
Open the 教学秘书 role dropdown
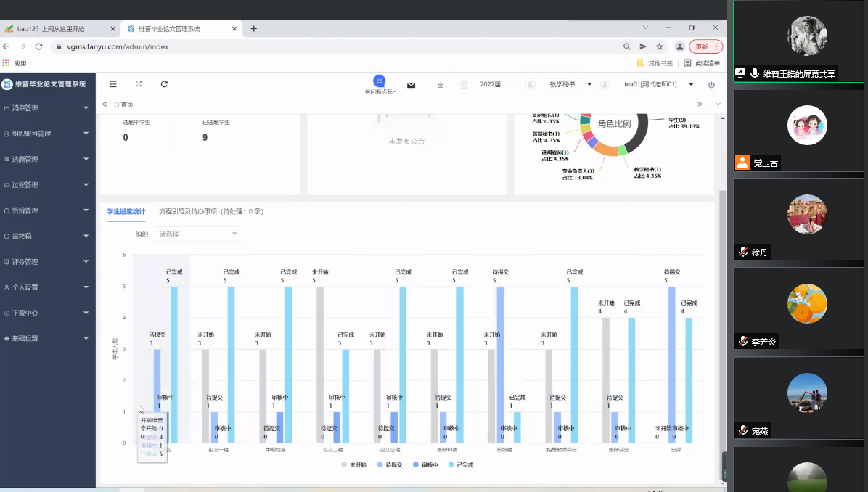coord(570,84)
